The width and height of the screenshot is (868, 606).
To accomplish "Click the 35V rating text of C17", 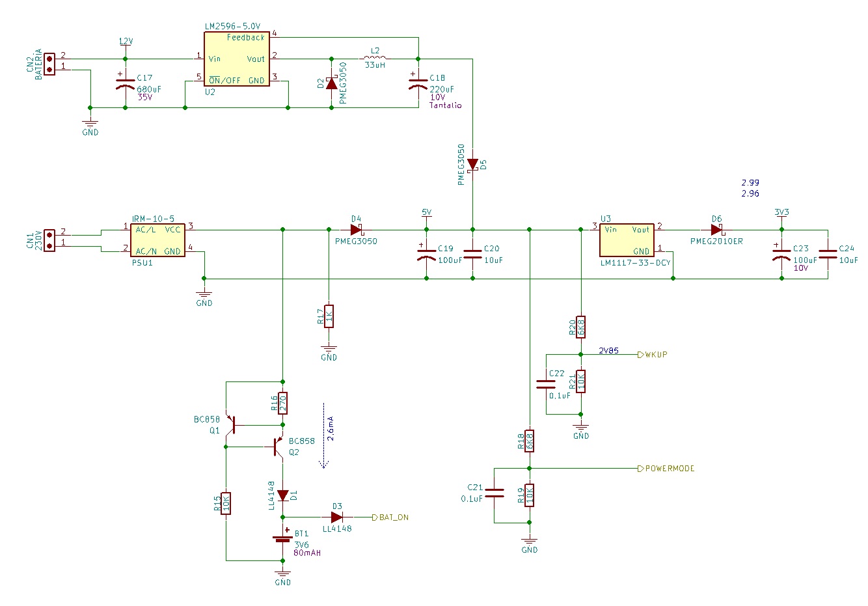I will point(144,97).
